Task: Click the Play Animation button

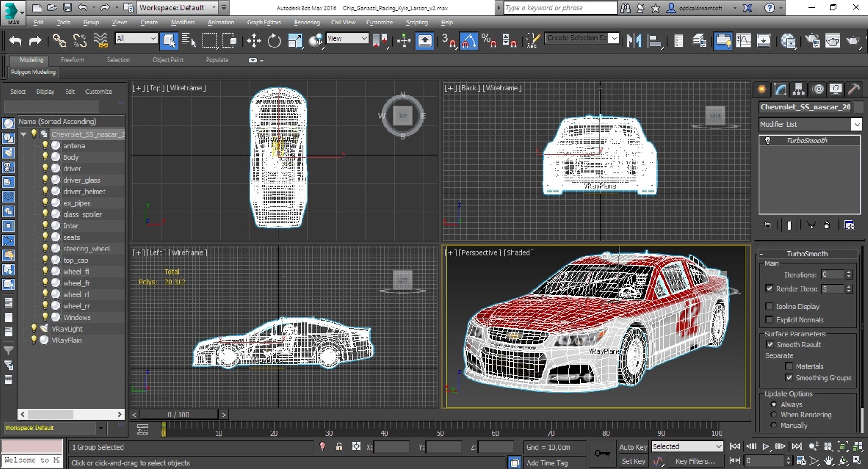Action: tap(765, 446)
